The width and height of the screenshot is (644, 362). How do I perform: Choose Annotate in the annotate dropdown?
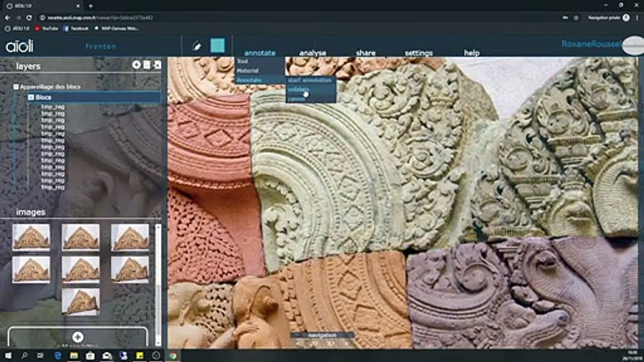tap(260, 80)
